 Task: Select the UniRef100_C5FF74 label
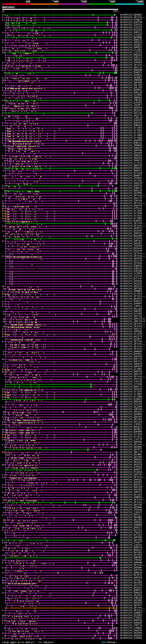[x=131, y=625]
